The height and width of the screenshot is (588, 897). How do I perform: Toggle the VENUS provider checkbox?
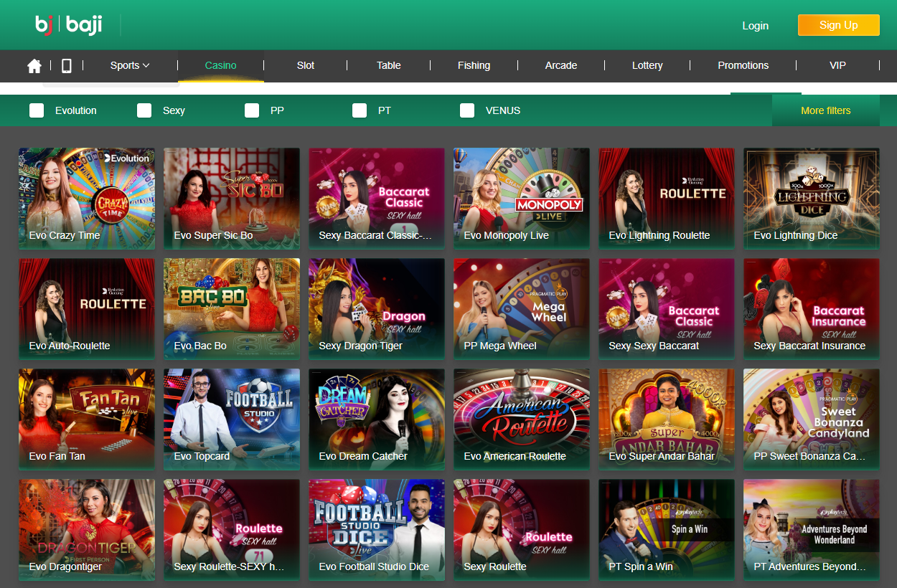click(467, 110)
